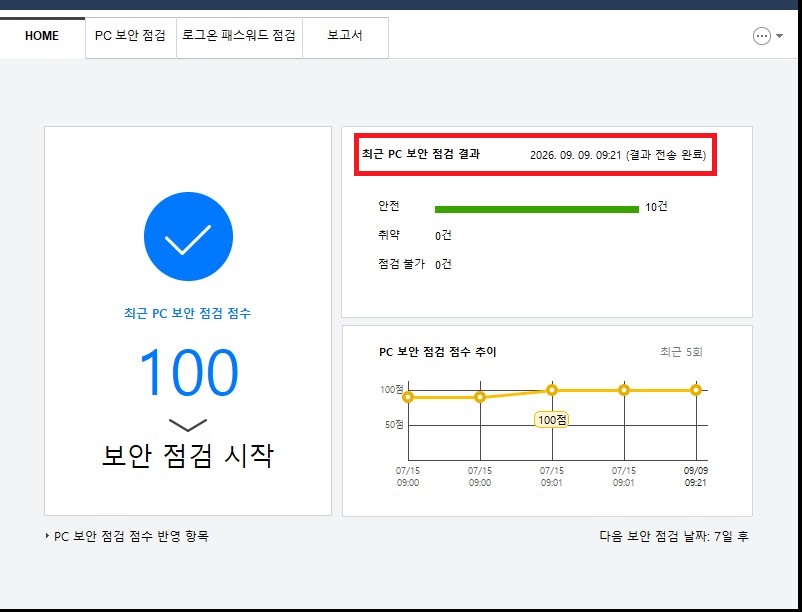The height and width of the screenshot is (612, 802).
Task: Expand the dropdown arrow beside the ellipsis icon
Action: pyautogui.click(x=779, y=36)
